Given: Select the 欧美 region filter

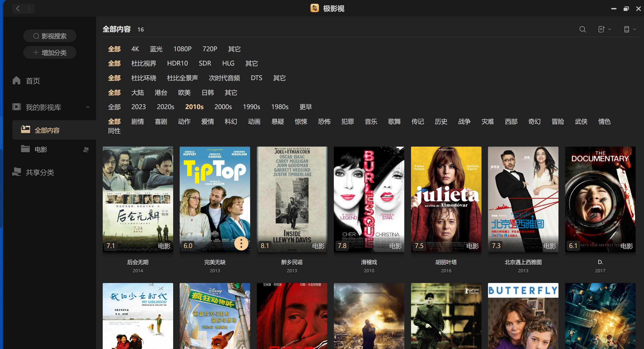Looking at the screenshot, I should click(184, 93).
